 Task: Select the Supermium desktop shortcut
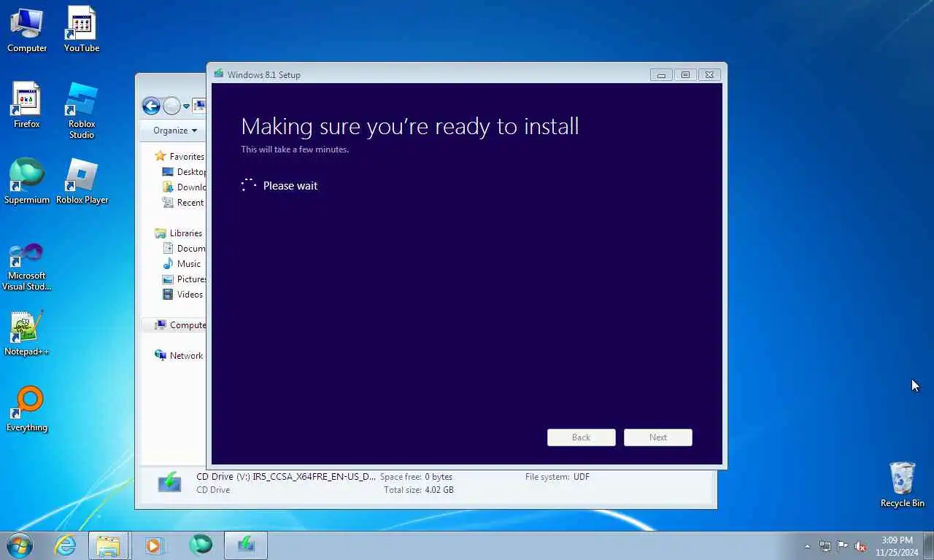coord(27,181)
